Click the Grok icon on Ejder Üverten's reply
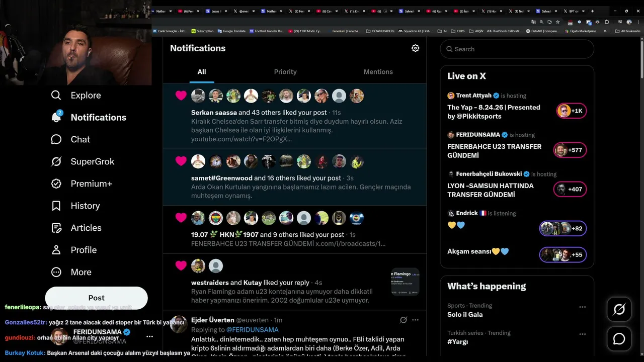 [403, 320]
